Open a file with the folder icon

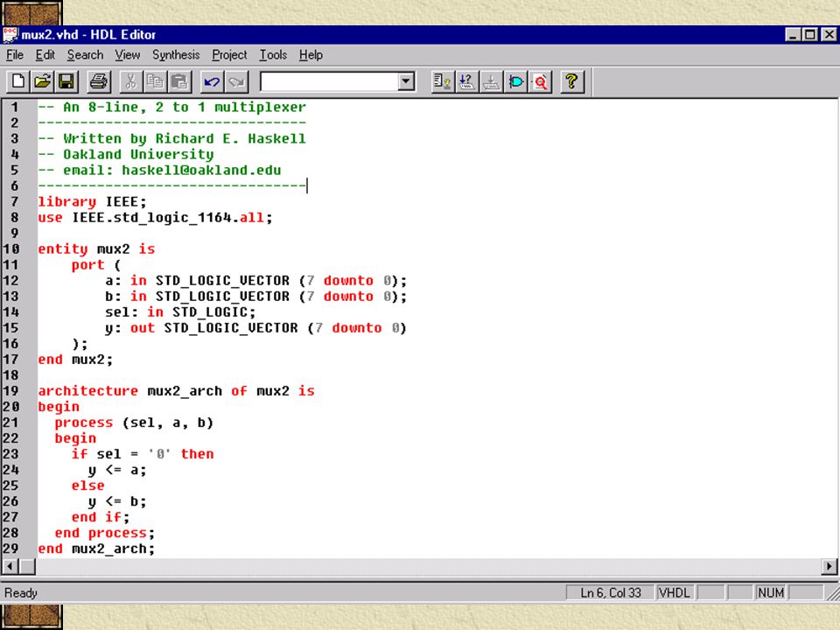tap(42, 82)
